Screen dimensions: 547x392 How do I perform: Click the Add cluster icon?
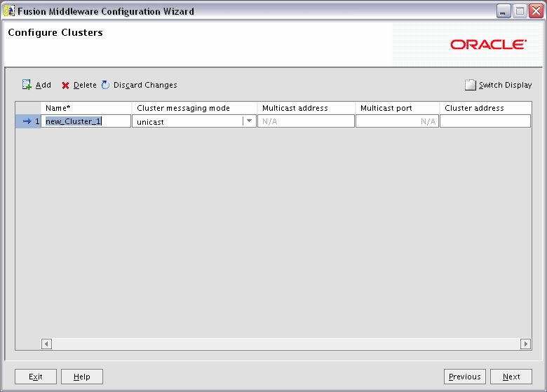(27, 84)
